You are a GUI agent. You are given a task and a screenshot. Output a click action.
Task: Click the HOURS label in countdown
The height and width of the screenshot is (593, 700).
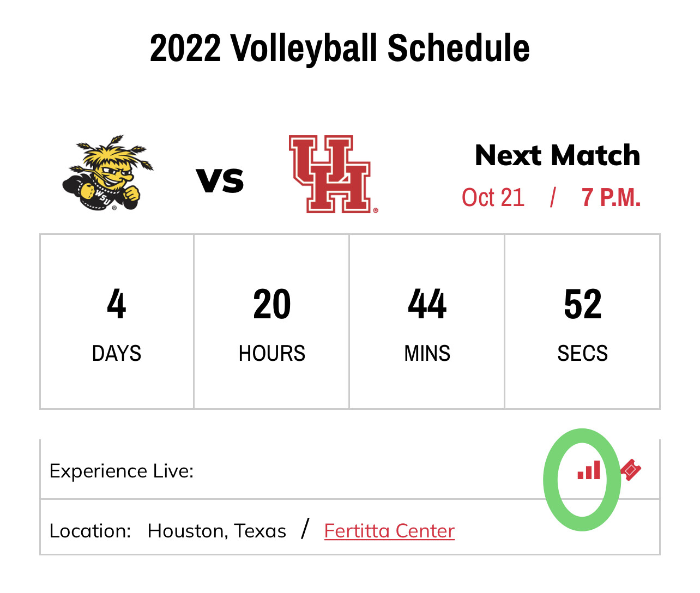click(x=272, y=353)
